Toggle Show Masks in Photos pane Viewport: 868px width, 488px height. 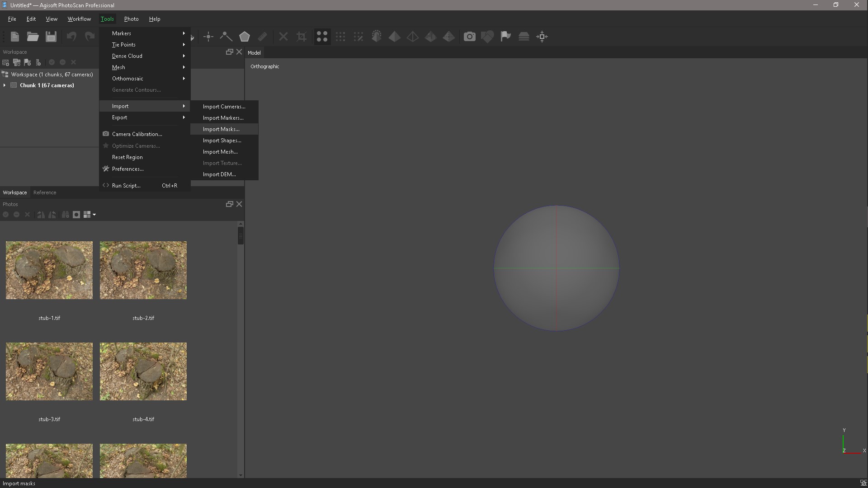point(76,215)
